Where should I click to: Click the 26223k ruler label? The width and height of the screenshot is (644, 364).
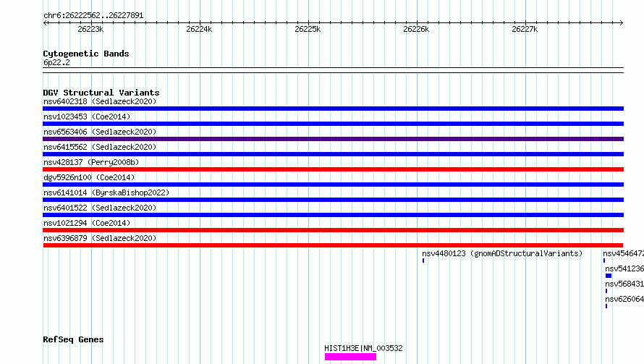[x=90, y=29]
